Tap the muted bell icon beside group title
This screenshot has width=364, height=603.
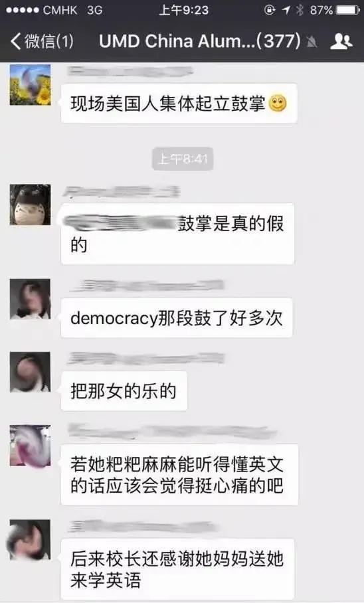[x=312, y=42]
